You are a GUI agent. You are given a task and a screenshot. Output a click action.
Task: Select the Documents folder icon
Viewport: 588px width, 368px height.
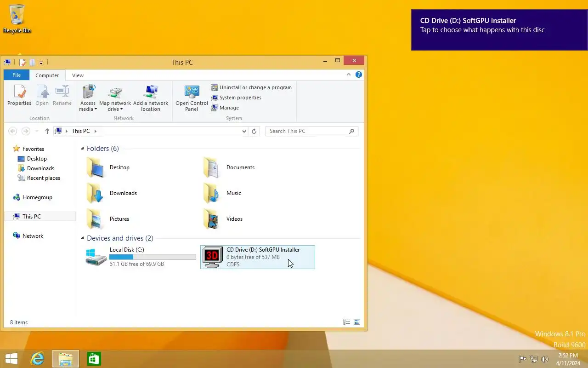pyautogui.click(x=212, y=167)
